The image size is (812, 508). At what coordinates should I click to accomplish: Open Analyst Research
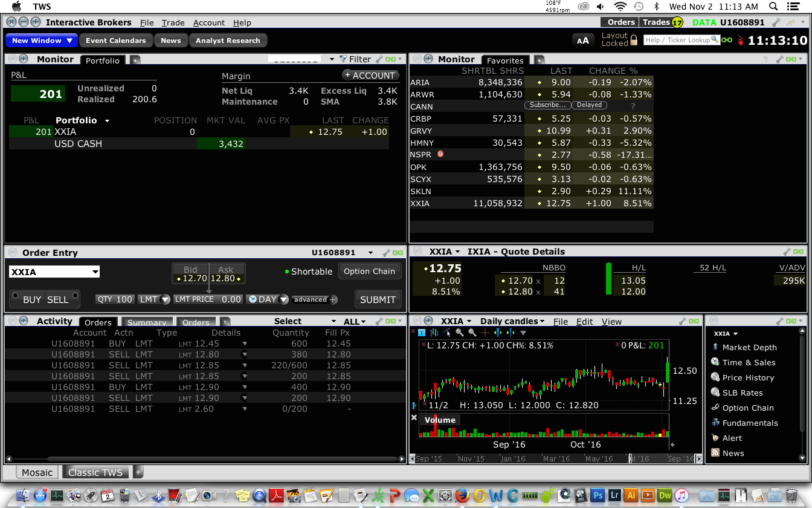(x=228, y=41)
